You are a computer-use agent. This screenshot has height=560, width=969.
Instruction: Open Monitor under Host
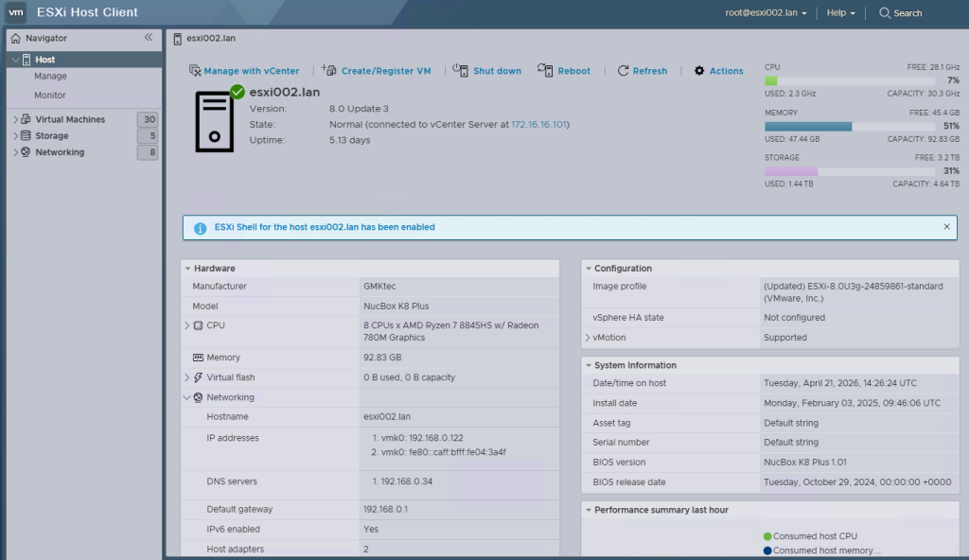[x=49, y=96]
